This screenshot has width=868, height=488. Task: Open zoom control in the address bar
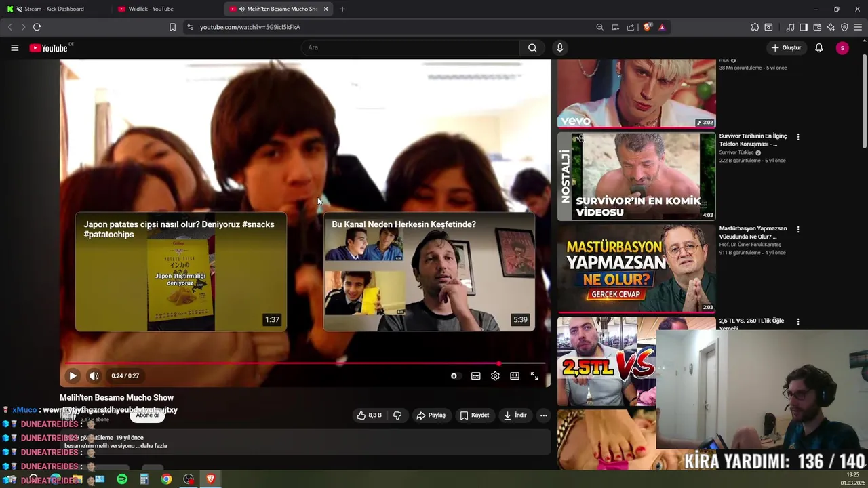pyautogui.click(x=599, y=27)
